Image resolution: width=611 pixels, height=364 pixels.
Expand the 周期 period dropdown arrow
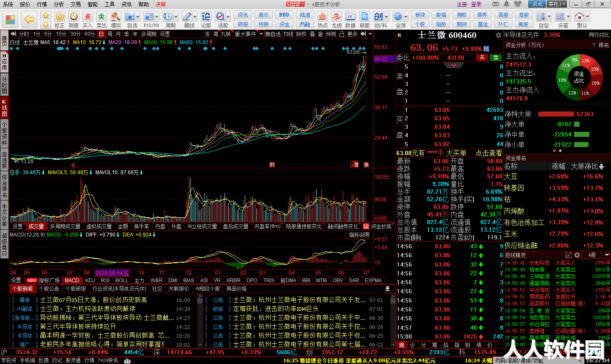pos(176,17)
